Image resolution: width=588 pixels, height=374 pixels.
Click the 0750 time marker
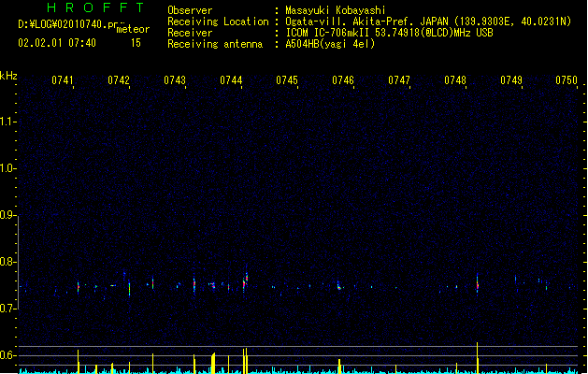coord(566,80)
